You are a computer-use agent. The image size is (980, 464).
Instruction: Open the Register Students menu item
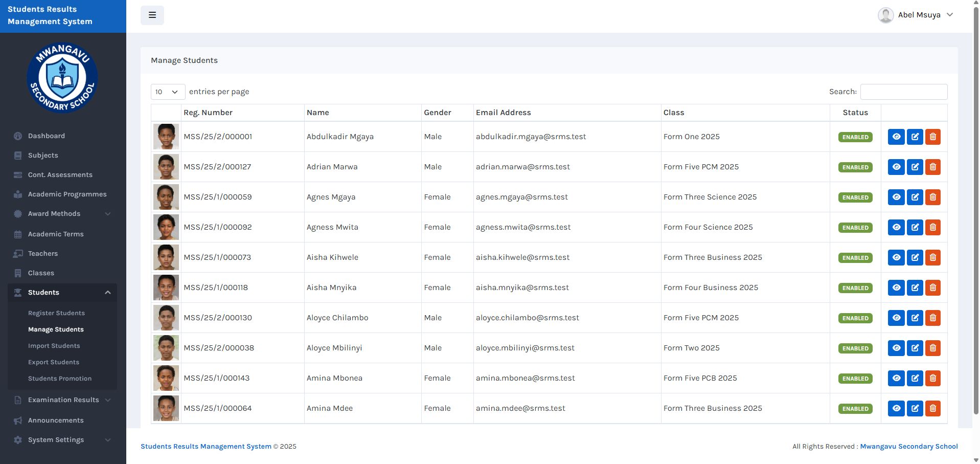pos(56,313)
